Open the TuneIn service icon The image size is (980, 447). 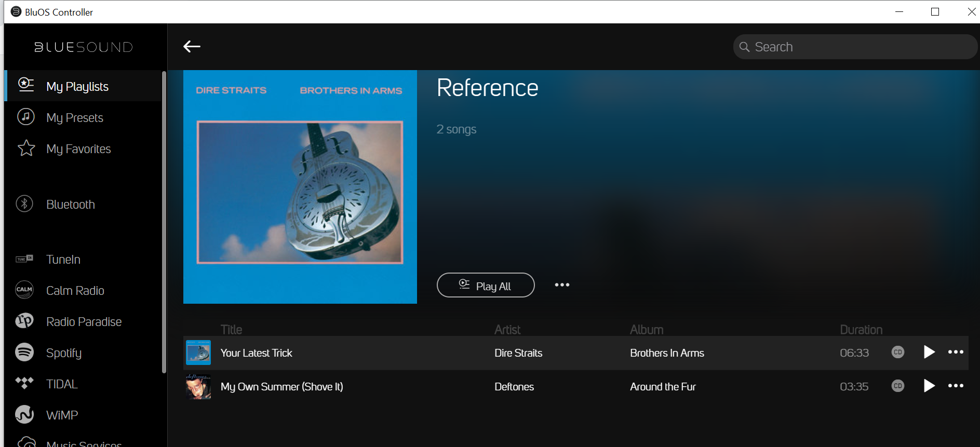pos(24,259)
